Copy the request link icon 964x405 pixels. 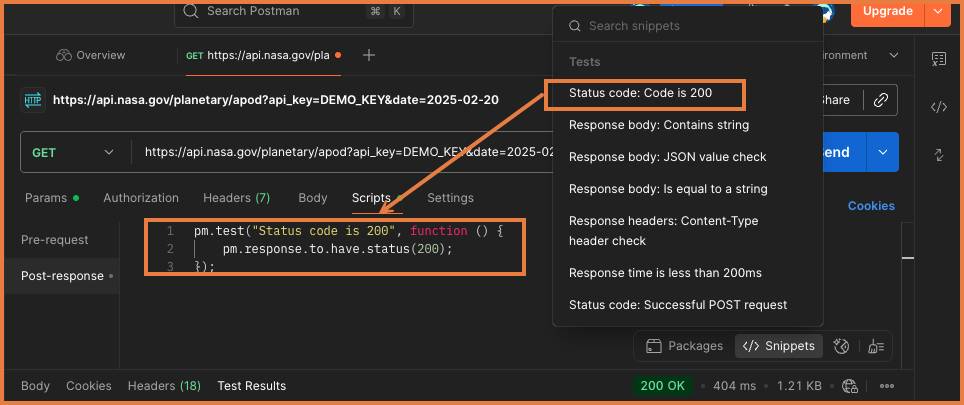[x=880, y=100]
